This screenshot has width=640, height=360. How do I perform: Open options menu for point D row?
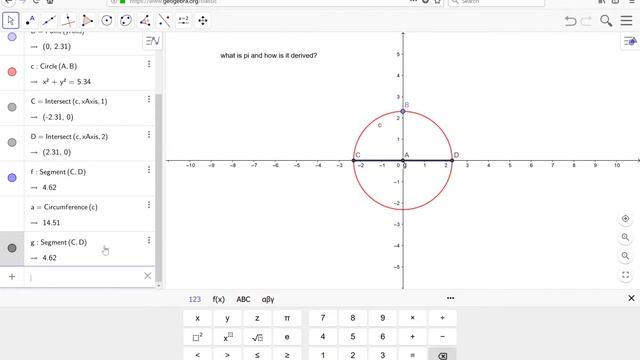(149, 135)
